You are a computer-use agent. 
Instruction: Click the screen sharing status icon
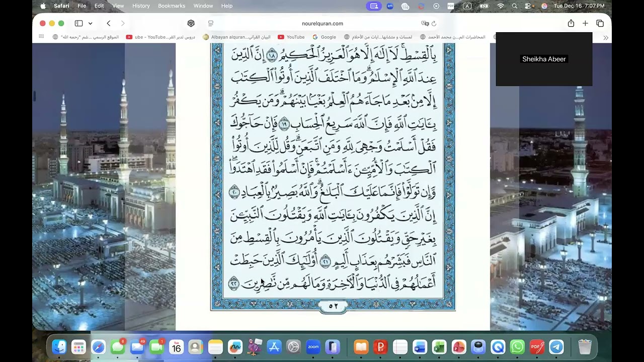(374, 6)
